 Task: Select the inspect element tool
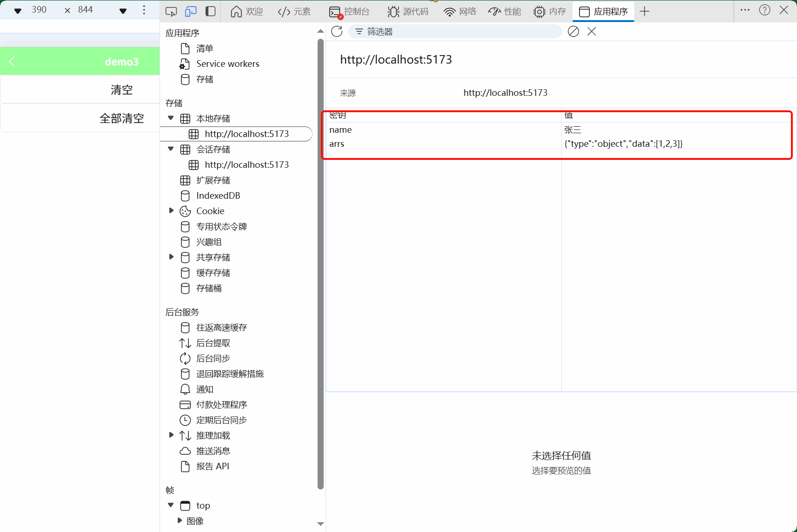[x=171, y=11]
